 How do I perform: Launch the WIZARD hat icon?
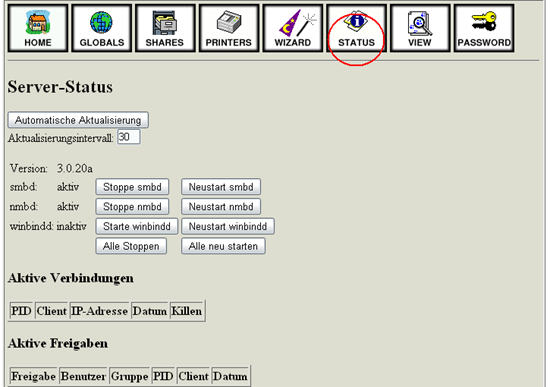[293, 28]
